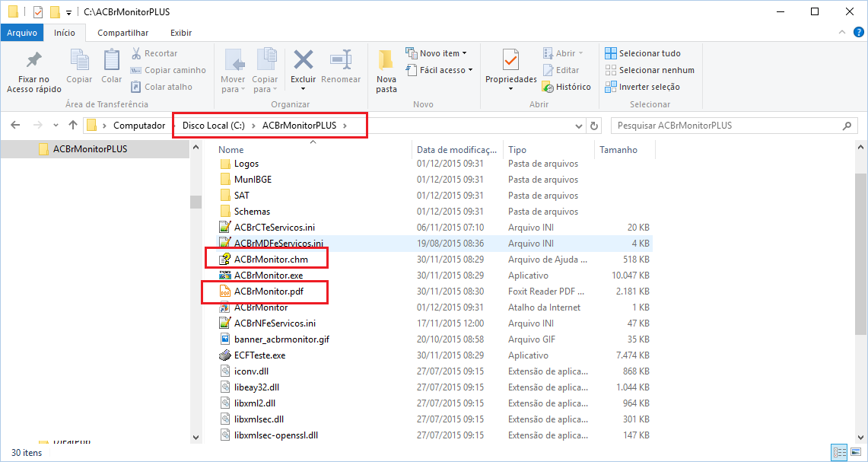Screen dimensions: 868x462
Task: Open address bar history dropdown
Action: click(580, 126)
